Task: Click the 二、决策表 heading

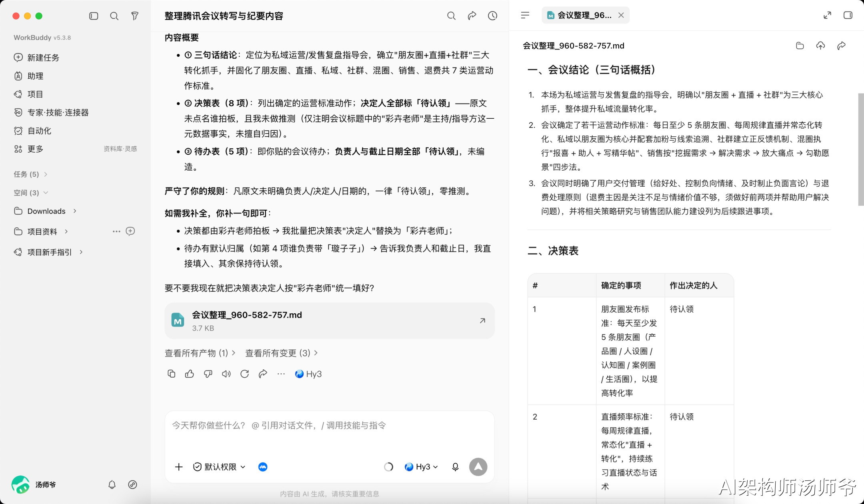Action: (553, 251)
